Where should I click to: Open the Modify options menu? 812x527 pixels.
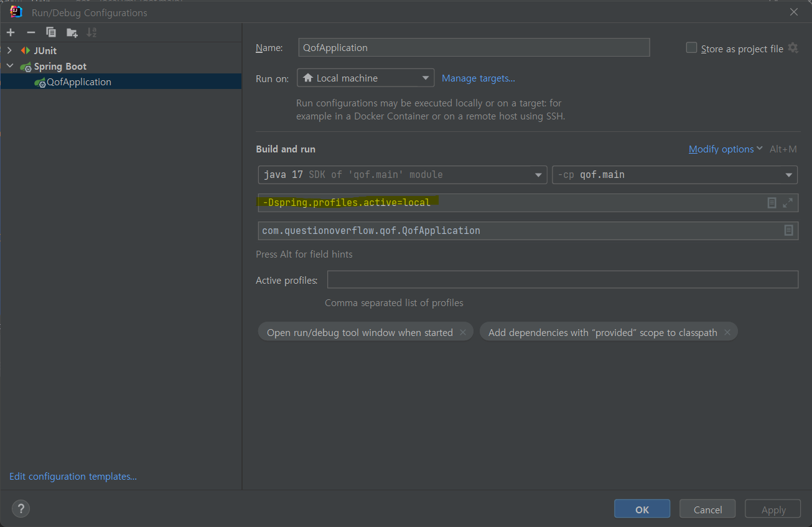click(x=726, y=149)
